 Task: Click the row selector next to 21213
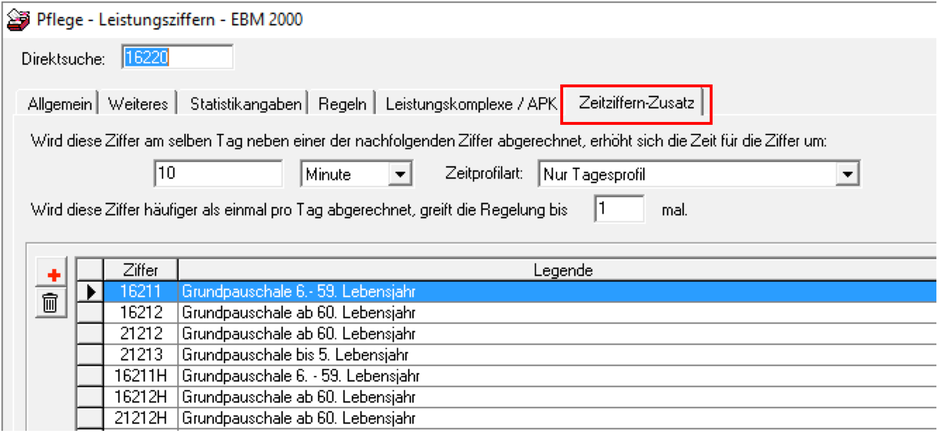click(x=90, y=354)
